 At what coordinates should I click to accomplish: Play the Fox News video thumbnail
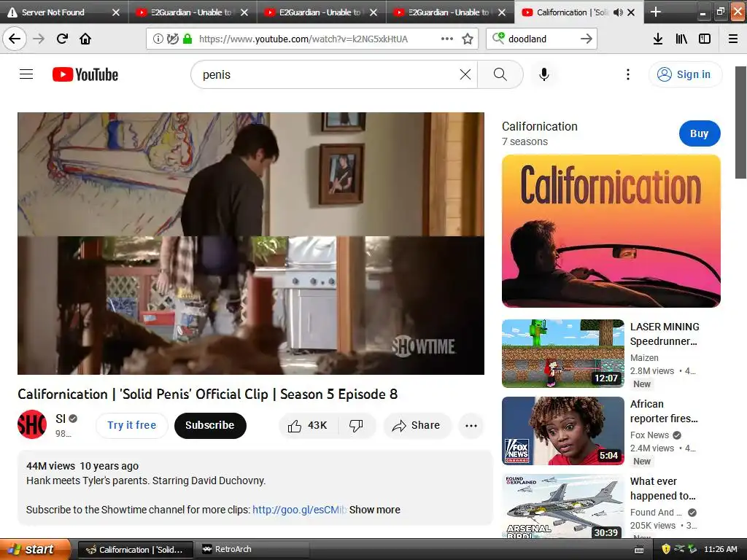pyautogui.click(x=563, y=430)
